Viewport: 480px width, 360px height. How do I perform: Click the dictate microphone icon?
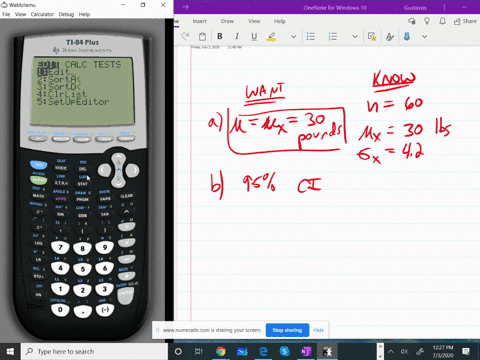pyautogui.click(x=407, y=36)
